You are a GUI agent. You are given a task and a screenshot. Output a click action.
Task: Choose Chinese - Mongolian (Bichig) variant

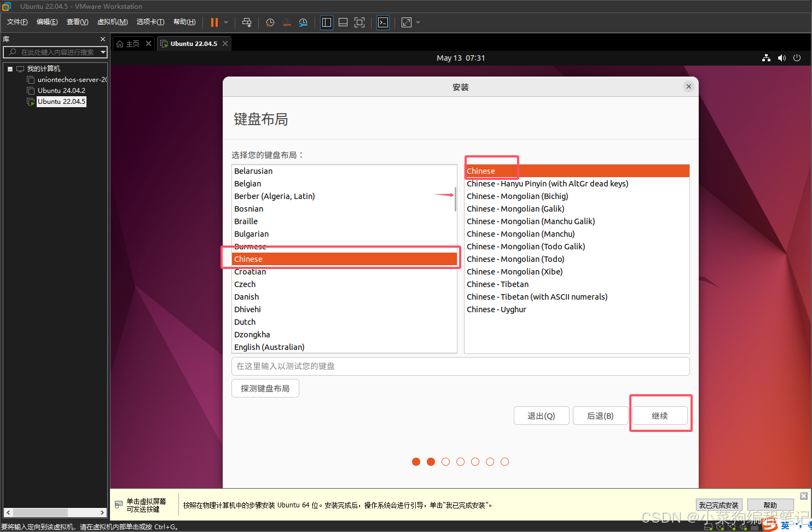[x=577, y=196]
